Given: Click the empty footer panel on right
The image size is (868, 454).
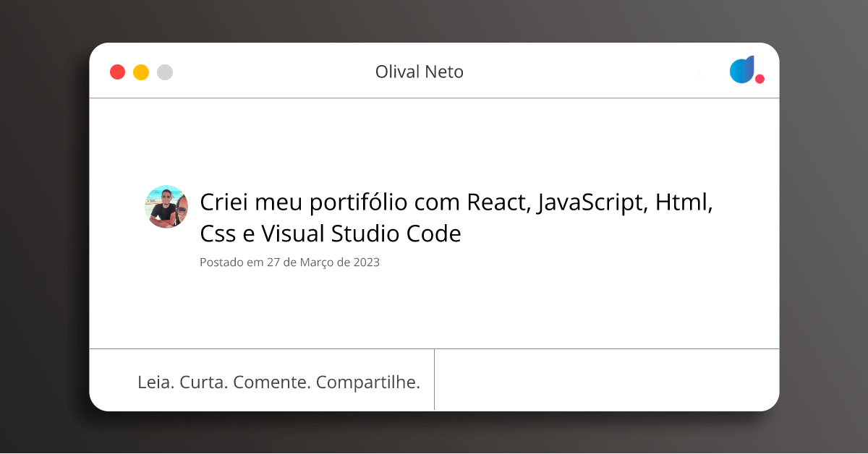Looking at the screenshot, I should pos(606,380).
